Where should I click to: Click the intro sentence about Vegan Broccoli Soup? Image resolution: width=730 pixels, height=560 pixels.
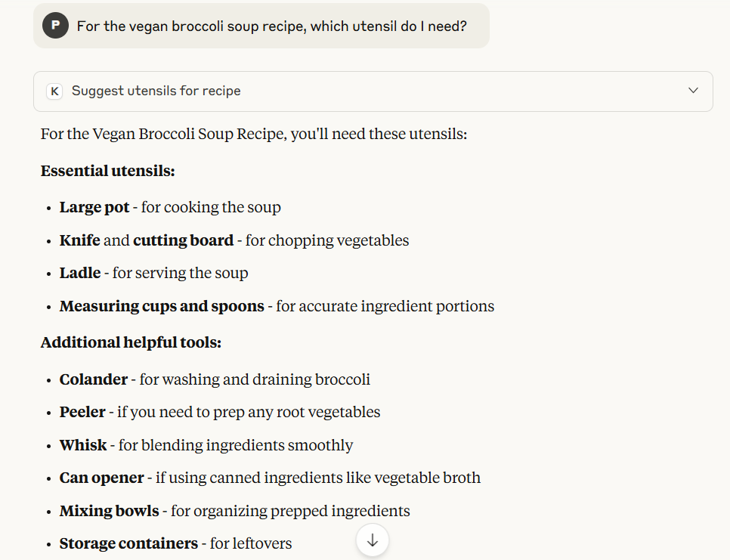pos(254,135)
